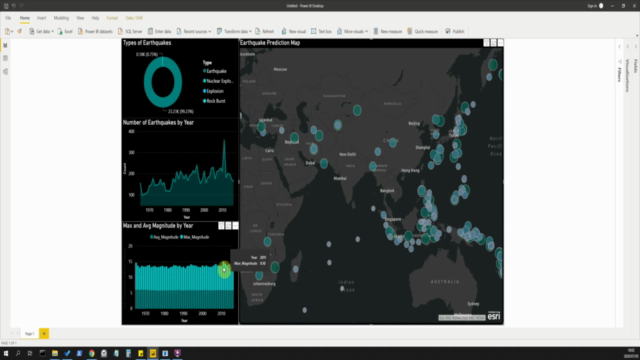Connect to SQL Server source

[130, 31]
